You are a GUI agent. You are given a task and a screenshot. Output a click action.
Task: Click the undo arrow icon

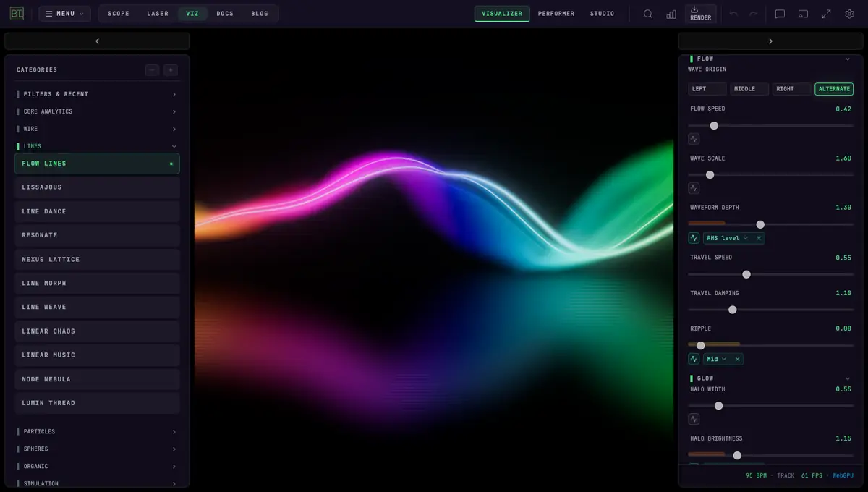[x=733, y=14]
